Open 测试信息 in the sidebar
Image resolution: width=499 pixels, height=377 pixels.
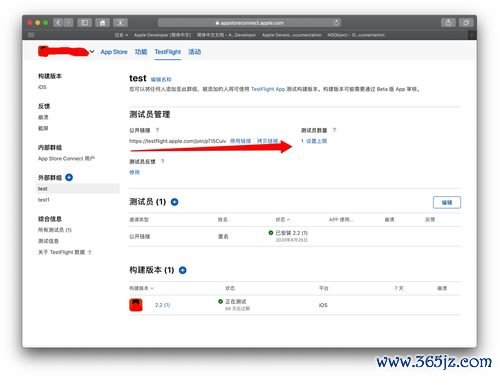coord(48,241)
